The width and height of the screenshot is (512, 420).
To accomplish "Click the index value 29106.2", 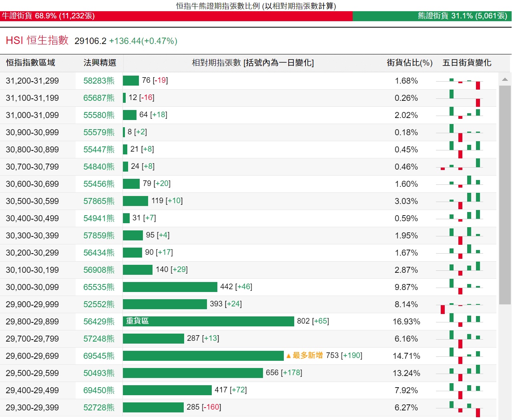I will (90, 41).
